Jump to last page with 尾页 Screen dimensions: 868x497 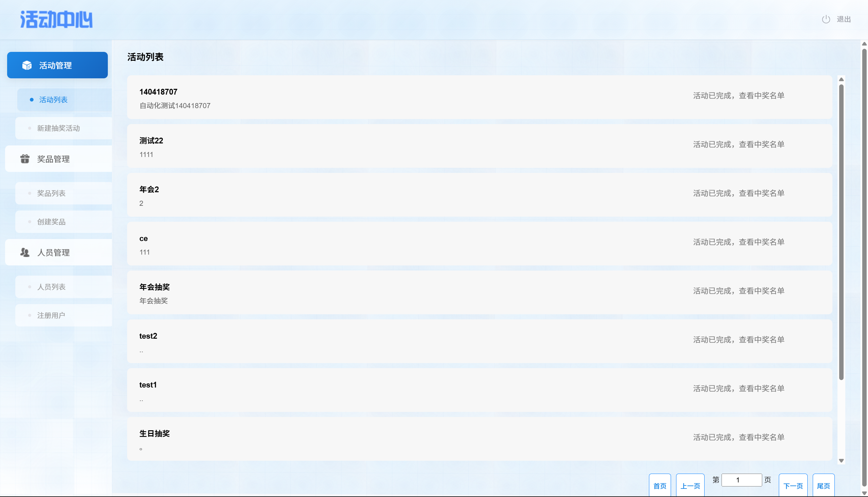tap(823, 485)
